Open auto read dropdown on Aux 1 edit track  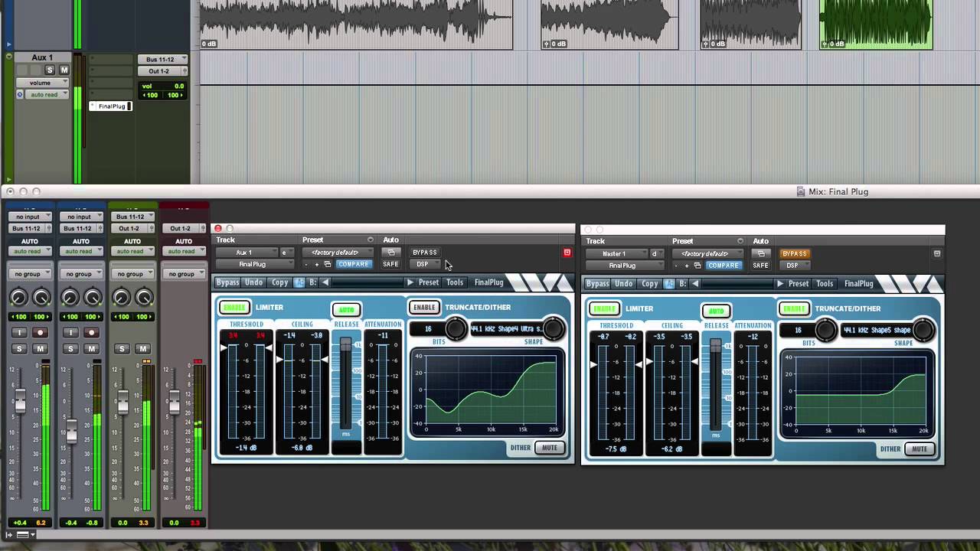click(47, 95)
